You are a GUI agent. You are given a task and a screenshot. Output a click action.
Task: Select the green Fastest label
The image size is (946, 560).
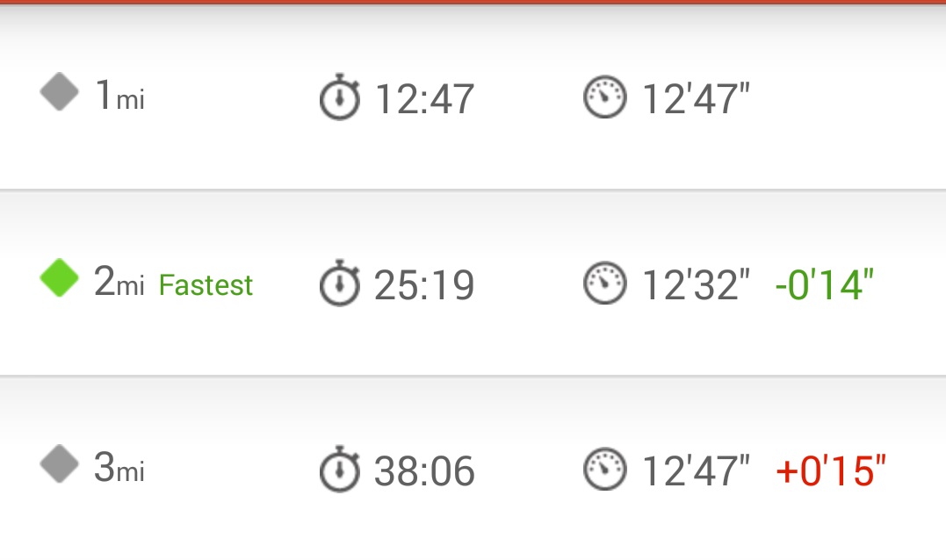pyautogui.click(x=206, y=285)
